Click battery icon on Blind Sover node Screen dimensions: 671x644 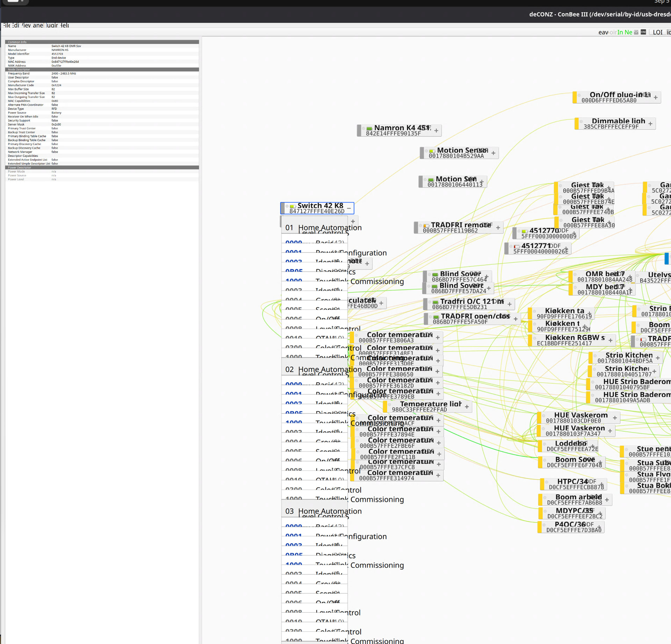point(435,275)
